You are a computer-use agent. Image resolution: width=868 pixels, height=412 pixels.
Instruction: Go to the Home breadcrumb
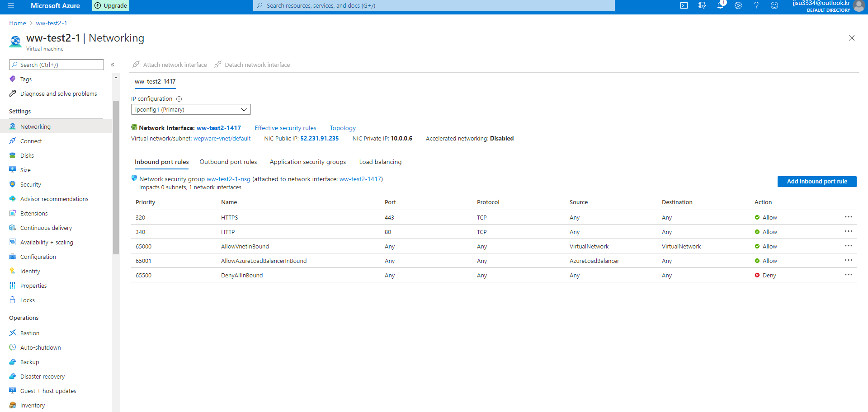tap(18, 23)
